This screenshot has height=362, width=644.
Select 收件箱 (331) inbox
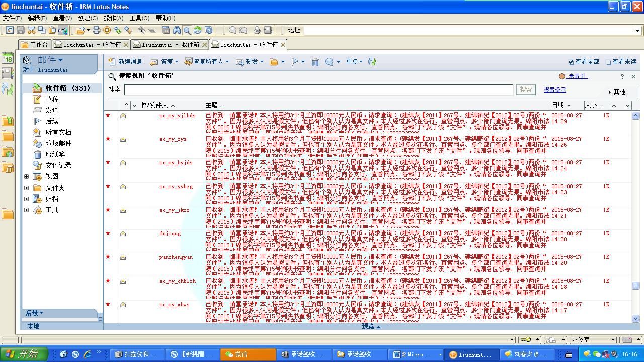[62, 88]
